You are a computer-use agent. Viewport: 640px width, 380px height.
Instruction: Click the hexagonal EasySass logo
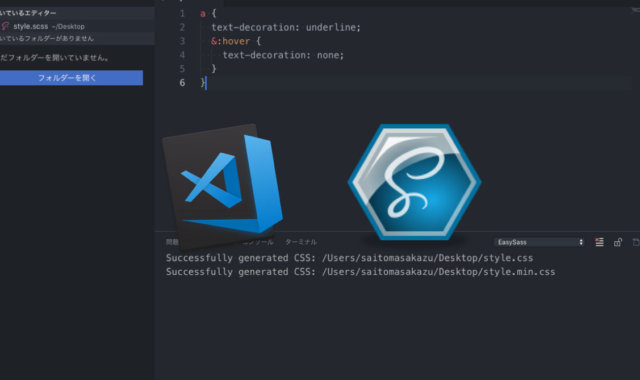pos(415,182)
